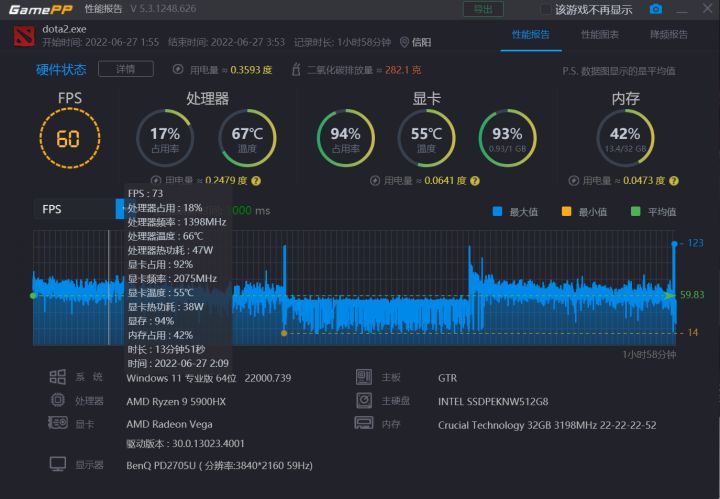Click the monitor display icon in hardware list
Image resolution: width=720 pixels, height=499 pixels.
[x=58, y=464]
